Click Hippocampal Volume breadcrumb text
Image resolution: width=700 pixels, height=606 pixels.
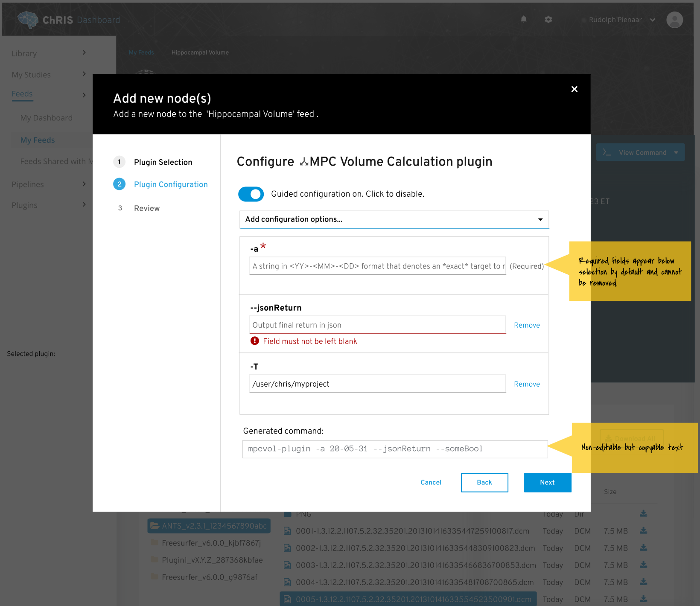200,52
